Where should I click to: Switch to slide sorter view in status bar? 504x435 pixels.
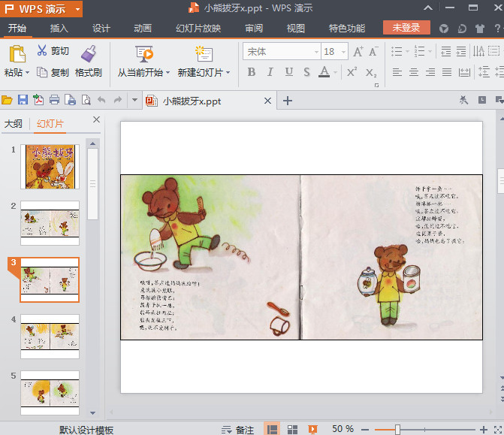(292, 429)
